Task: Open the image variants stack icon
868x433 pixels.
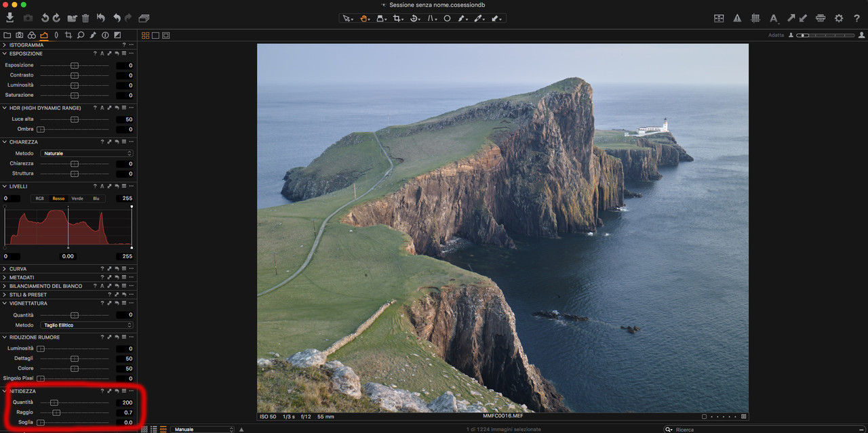Action: [144, 18]
